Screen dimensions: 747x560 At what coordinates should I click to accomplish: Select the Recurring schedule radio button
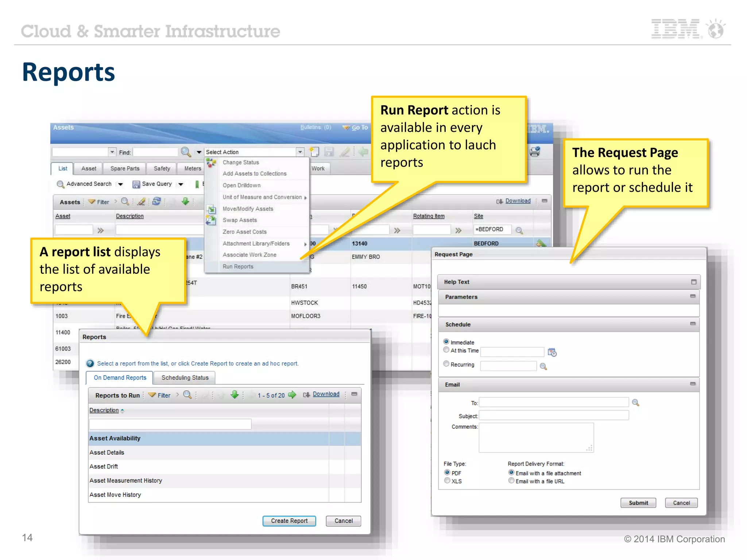(x=446, y=364)
